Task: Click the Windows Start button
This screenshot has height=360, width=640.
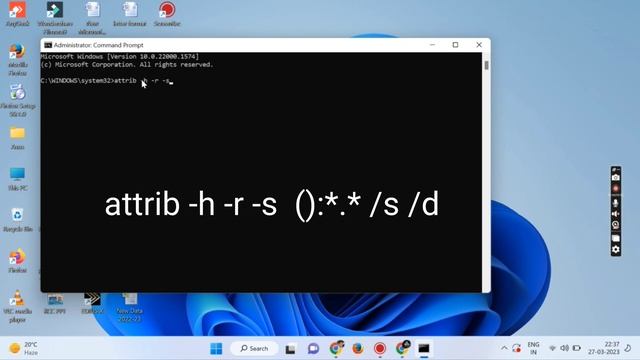Action: click(x=216, y=349)
